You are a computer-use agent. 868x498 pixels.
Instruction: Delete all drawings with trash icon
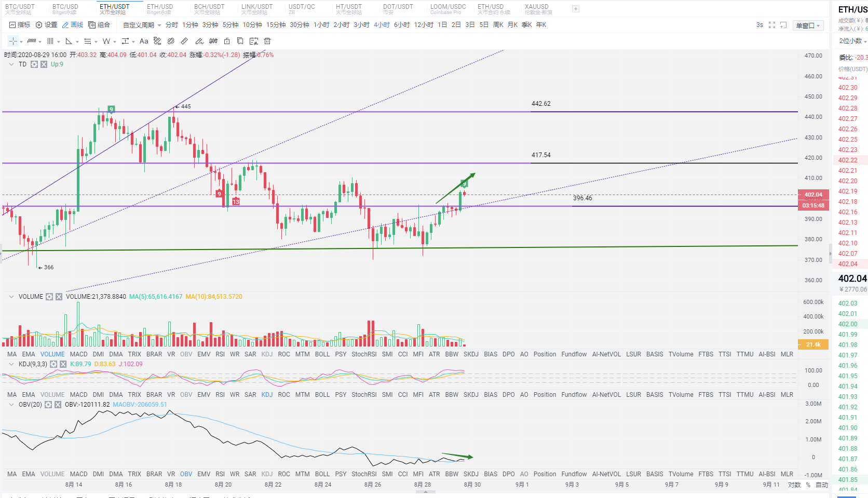(267, 41)
